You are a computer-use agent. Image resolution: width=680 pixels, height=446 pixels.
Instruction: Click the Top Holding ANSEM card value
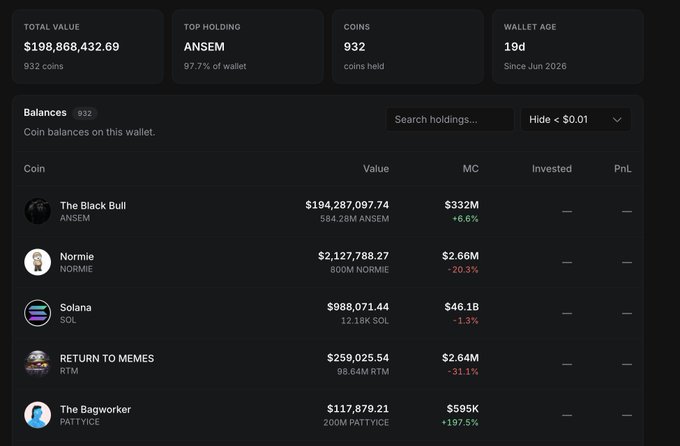pos(204,47)
